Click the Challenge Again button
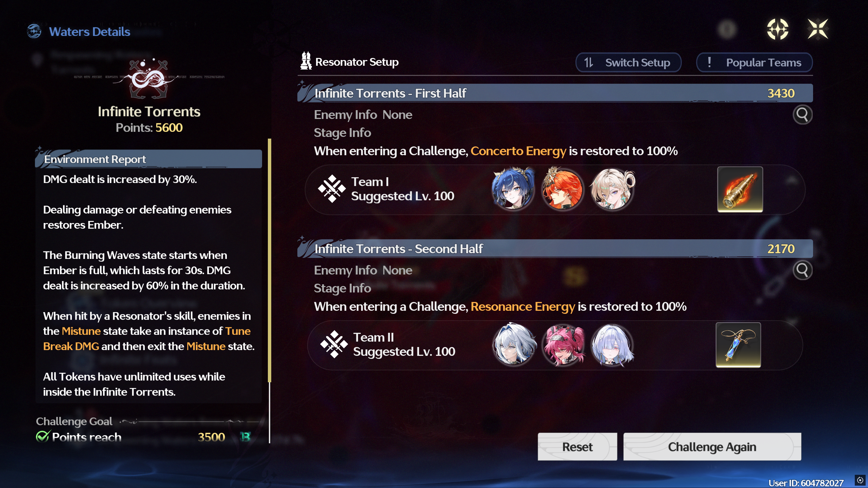 pyautogui.click(x=712, y=447)
